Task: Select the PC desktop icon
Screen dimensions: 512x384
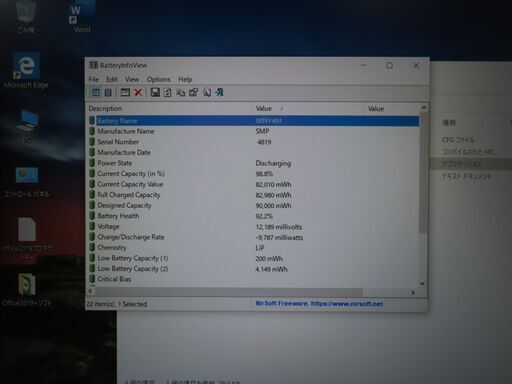Action: (x=27, y=127)
